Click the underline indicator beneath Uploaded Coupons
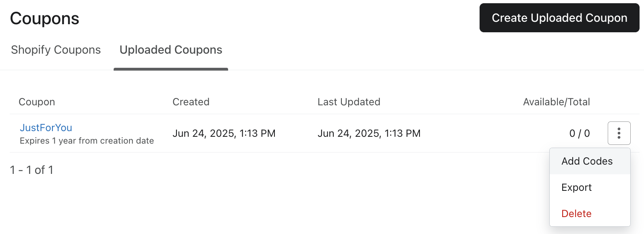The width and height of the screenshot is (644, 234). 171,69
